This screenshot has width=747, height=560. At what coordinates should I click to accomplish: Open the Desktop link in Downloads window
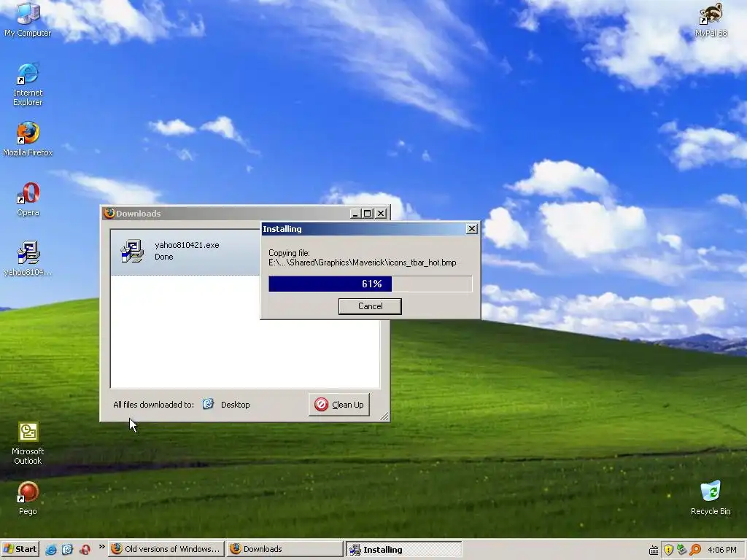pos(236,405)
